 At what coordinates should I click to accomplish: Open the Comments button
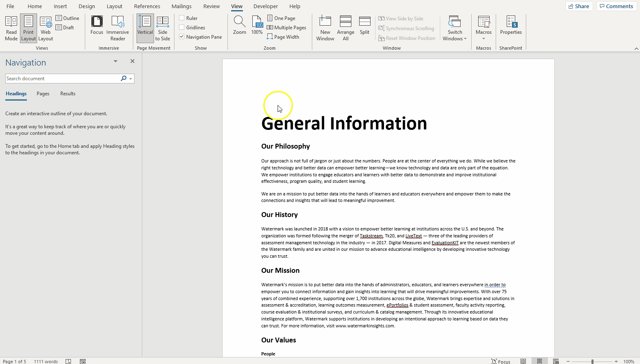616,6
